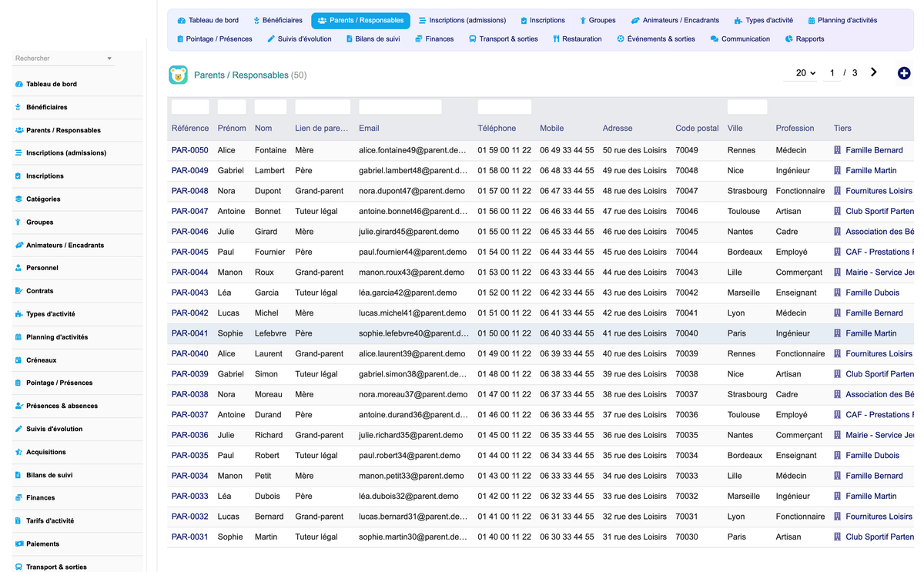Viewport: 924px width, 572px height.
Task: Click Tableau de bord icon in sidebar
Action: click(18, 84)
